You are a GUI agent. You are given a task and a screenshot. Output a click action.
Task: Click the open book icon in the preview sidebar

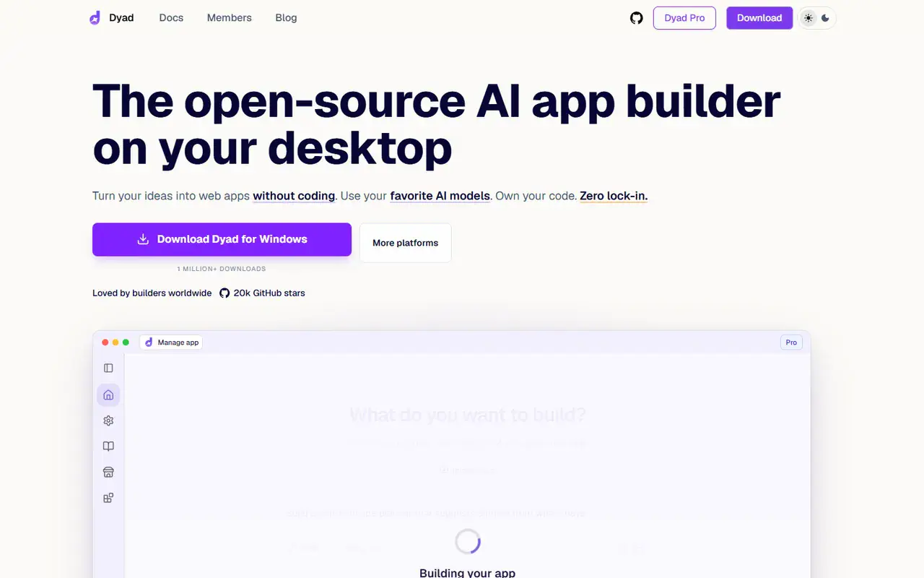(108, 447)
